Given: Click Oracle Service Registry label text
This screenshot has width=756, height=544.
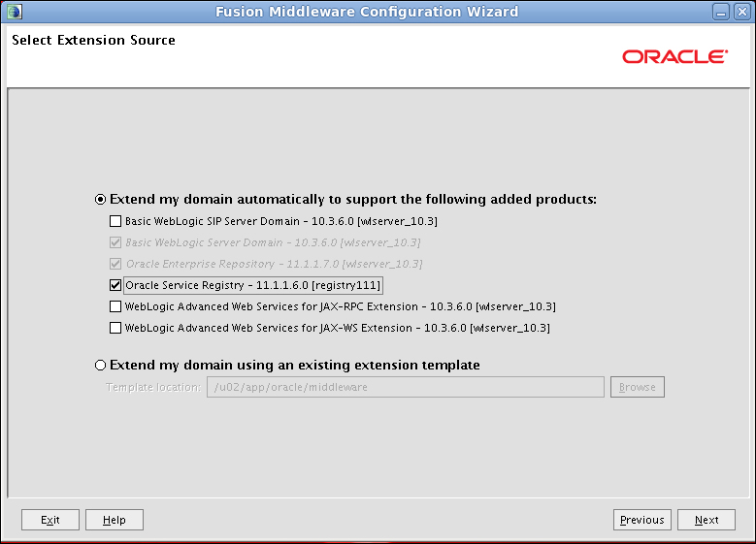Looking at the screenshot, I should pyautogui.click(x=253, y=285).
